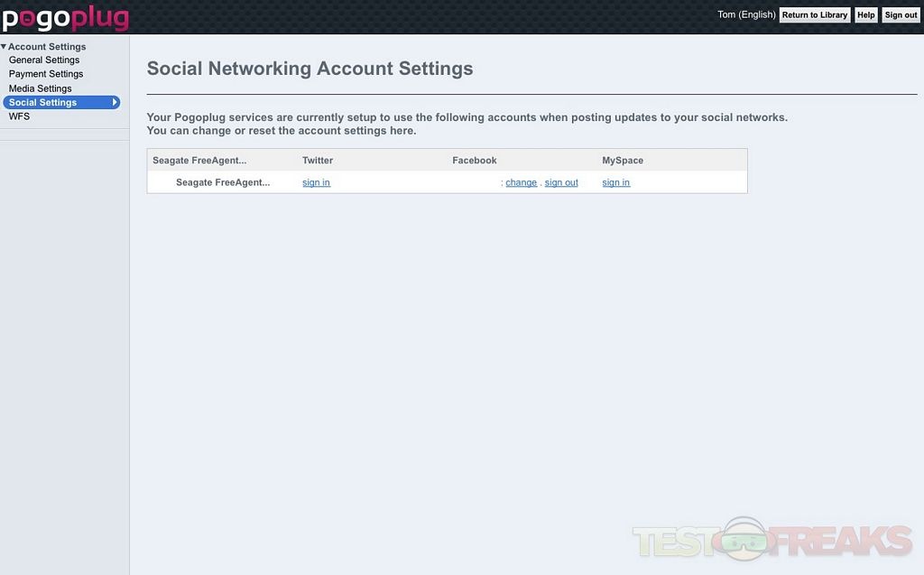Click the Pogoplug logo
The width and height of the screenshot is (924, 575).
click(x=65, y=17)
